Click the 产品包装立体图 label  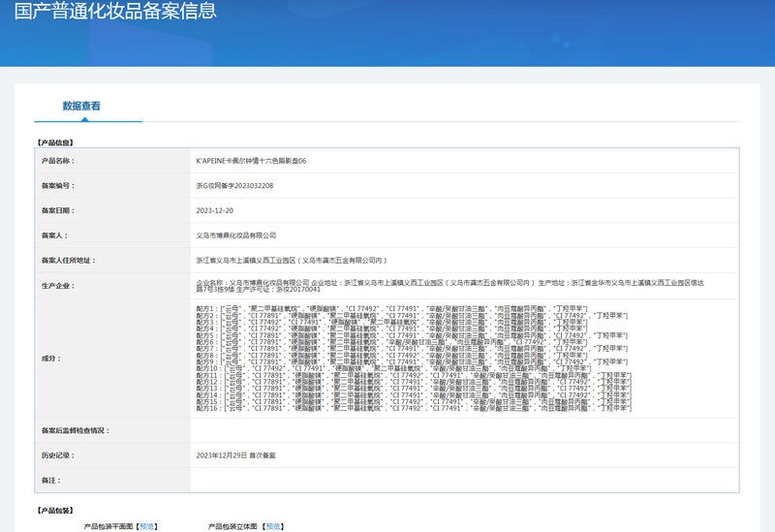click(232, 526)
